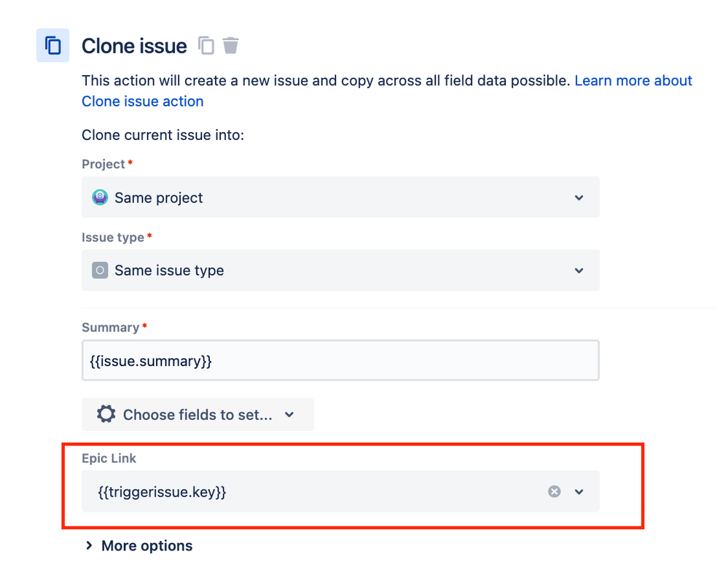
Task: Delete the Clone issue action via trash icon
Action: click(230, 45)
